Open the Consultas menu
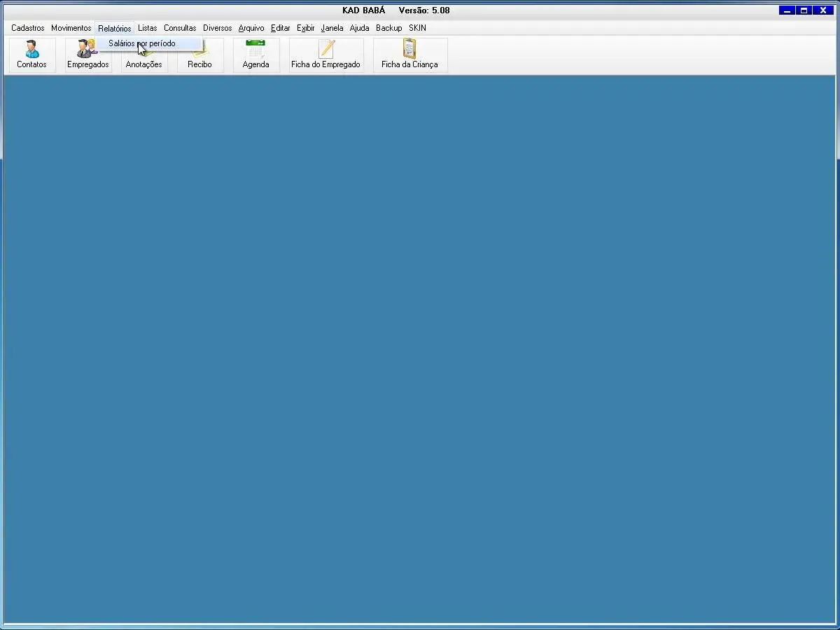The height and width of the screenshot is (630, 840). pyautogui.click(x=180, y=28)
